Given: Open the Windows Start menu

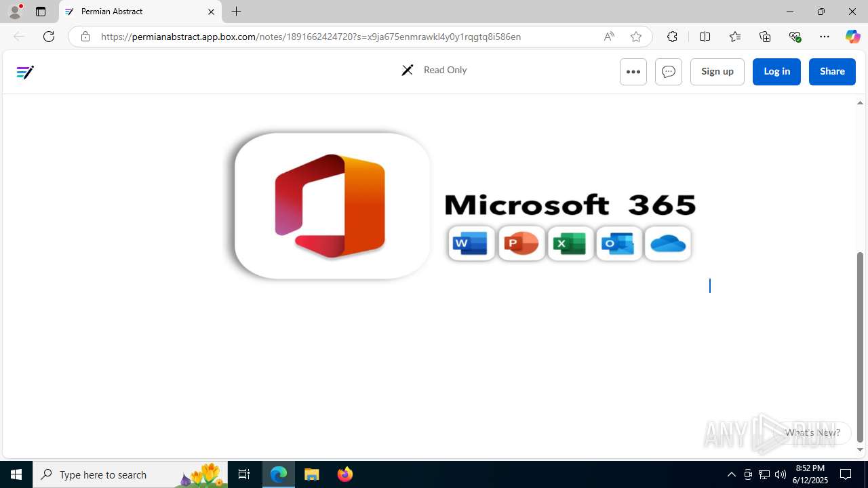Looking at the screenshot, I should [16, 474].
